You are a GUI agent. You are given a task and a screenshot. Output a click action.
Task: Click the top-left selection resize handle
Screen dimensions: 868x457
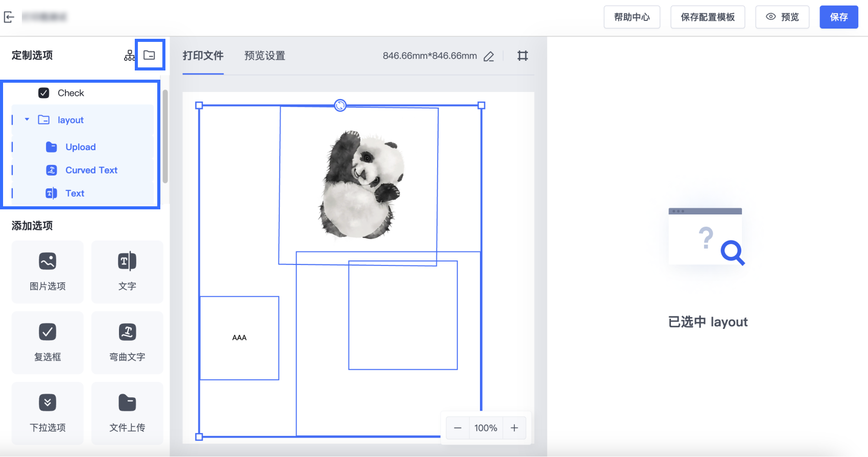199,105
